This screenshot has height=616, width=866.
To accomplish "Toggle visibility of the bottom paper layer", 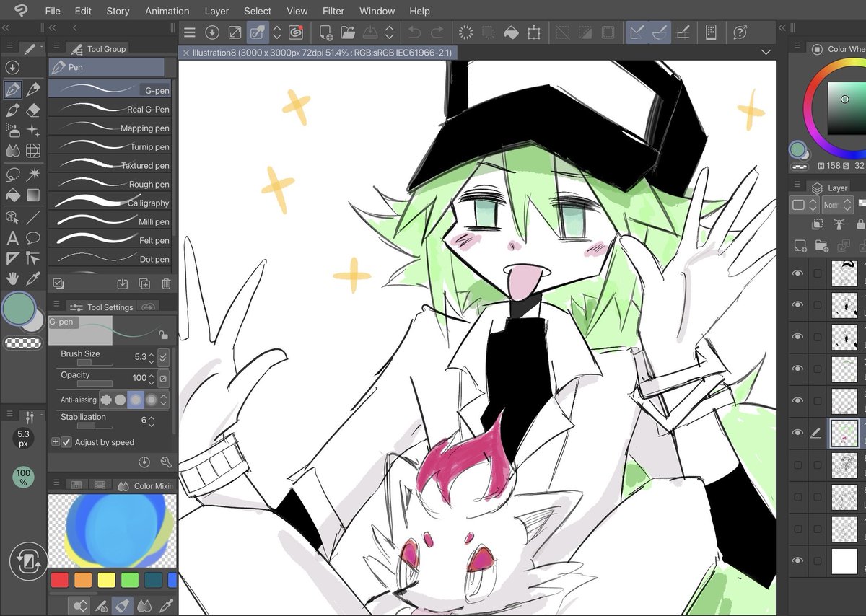I will [797, 560].
